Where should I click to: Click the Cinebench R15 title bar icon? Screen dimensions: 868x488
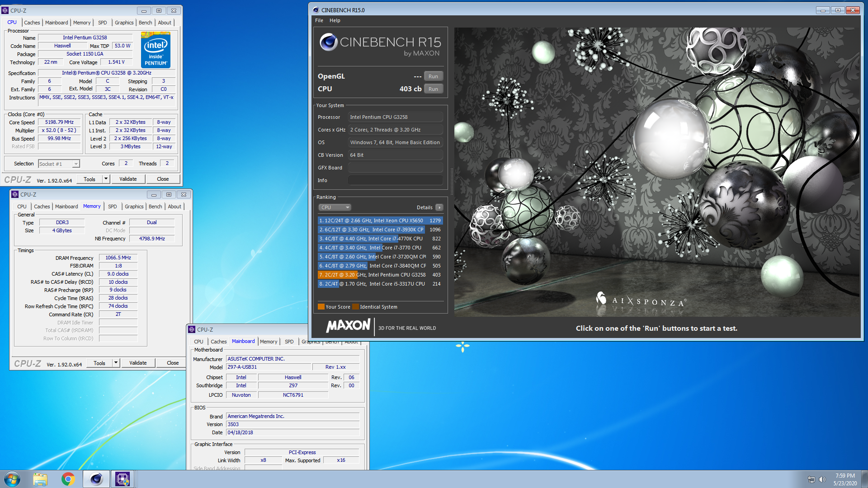316,10
